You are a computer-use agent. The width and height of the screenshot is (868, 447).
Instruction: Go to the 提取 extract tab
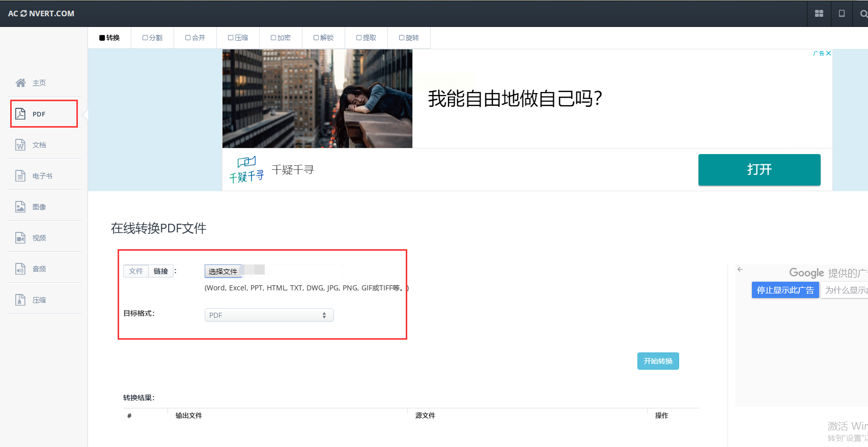366,38
